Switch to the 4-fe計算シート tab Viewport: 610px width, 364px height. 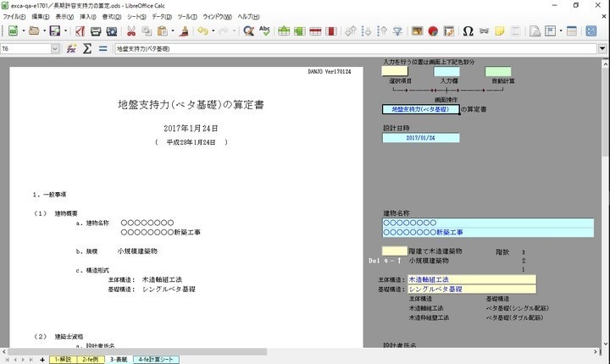156,360
